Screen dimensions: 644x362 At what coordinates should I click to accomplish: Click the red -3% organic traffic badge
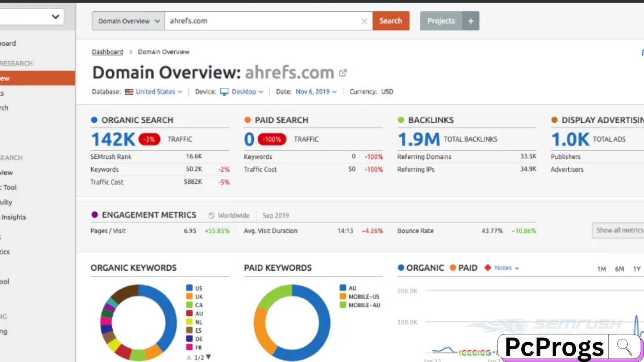pos(149,139)
